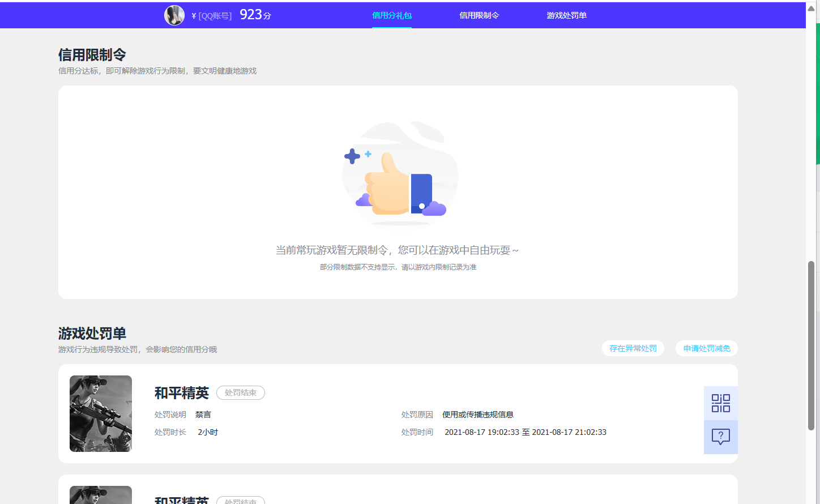Click subtitle 信用分达标，即可解除游戏行为限制
Image resolution: width=820 pixels, height=504 pixels.
tap(157, 71)
